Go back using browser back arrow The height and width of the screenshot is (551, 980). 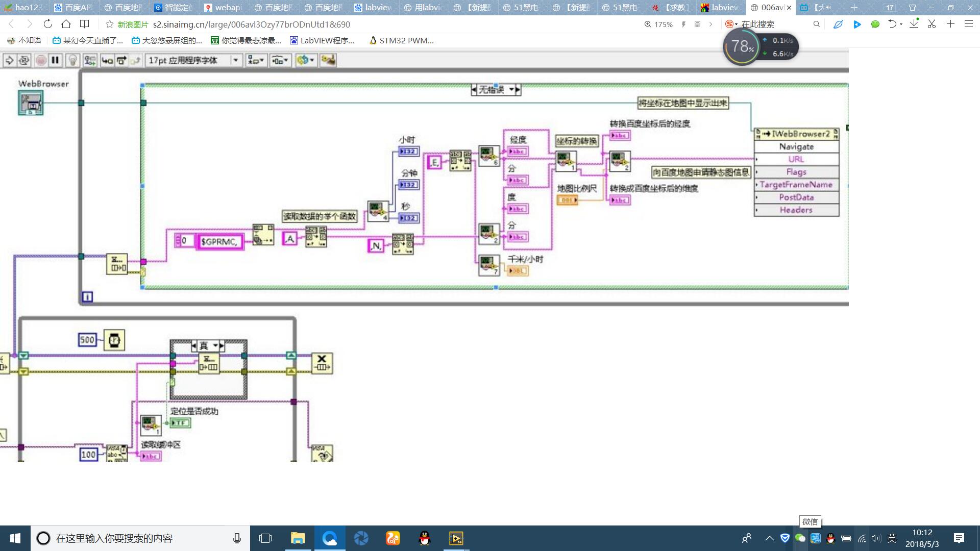[x=11, y=24]
